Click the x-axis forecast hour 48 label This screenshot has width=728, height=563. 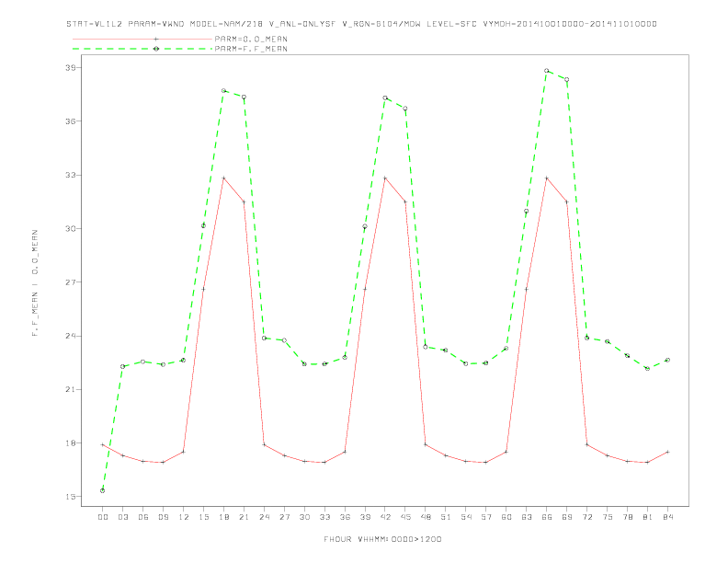pyautogui.click(x=426, y=517)
